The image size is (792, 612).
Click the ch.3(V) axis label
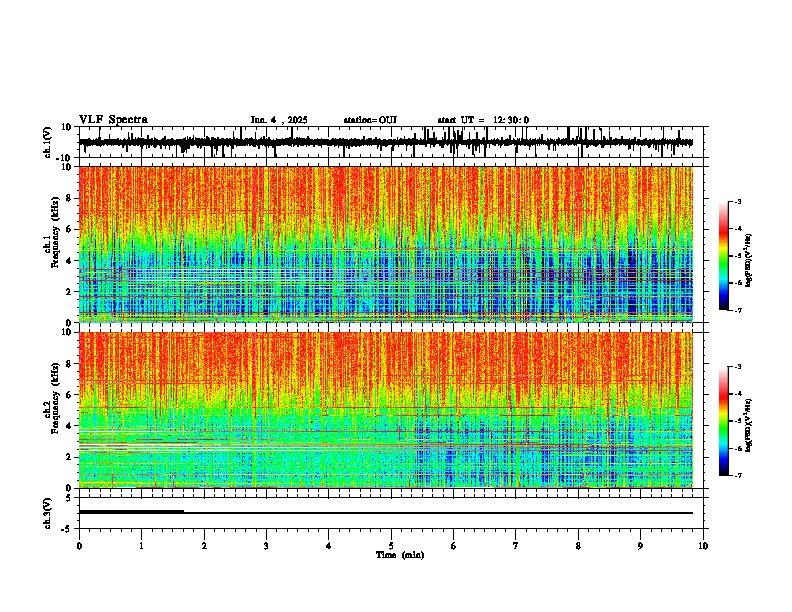point(48,513)
